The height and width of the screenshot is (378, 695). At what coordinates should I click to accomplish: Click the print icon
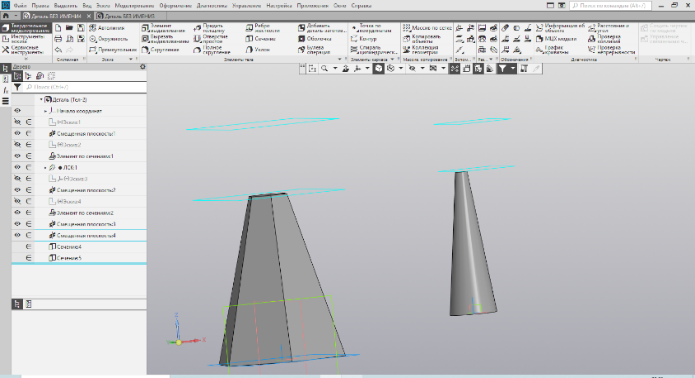point(58,39)
